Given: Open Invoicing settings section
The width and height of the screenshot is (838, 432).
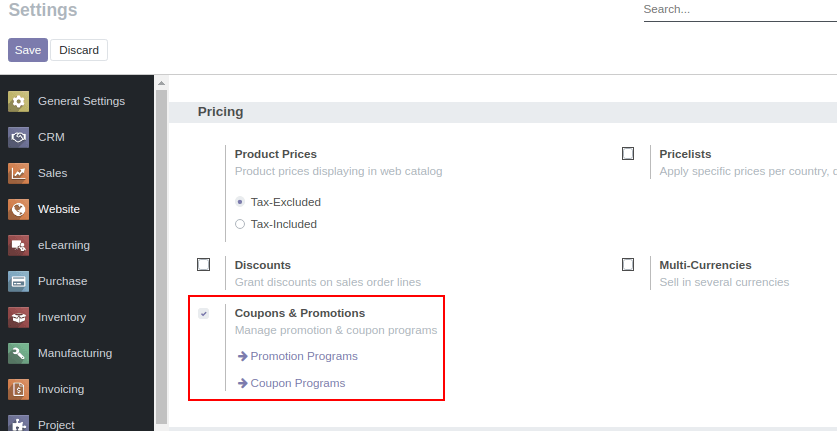Looking at the screenshot, I should (77, 389).
